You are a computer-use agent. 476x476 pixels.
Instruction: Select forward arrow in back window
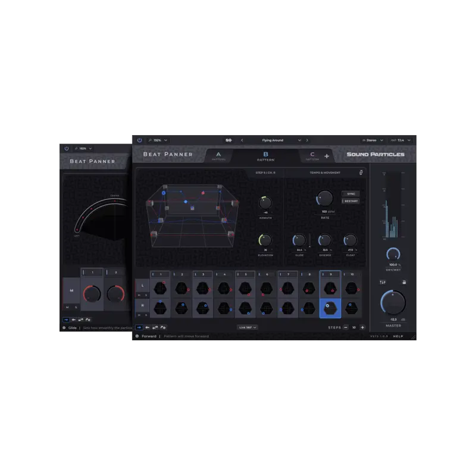point(66,320)
